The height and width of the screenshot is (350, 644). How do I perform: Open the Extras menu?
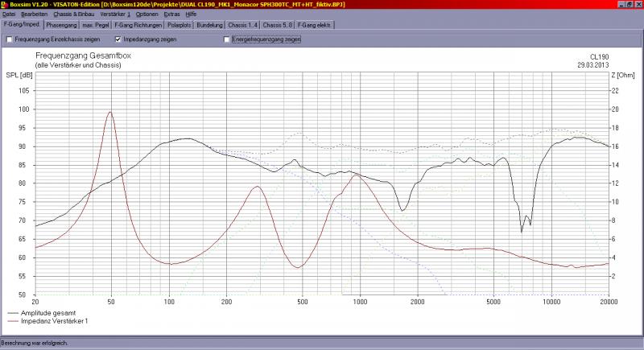click(173, 14)
